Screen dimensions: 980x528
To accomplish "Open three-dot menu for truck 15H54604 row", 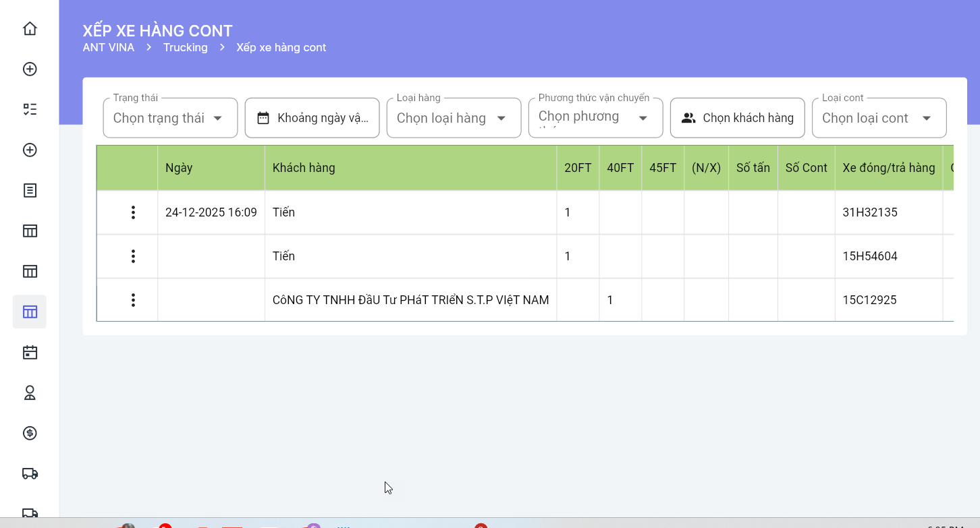I will tap(133, 256).
